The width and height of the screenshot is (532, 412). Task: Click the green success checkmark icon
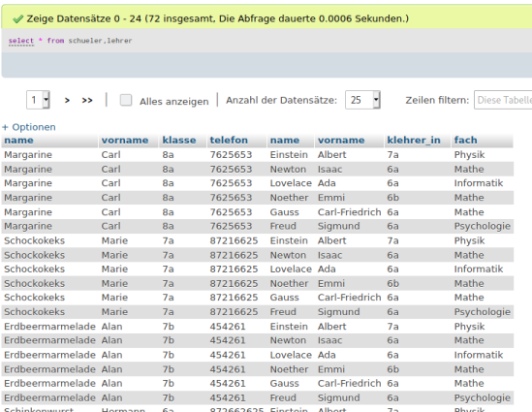click(x=17, y=19)
